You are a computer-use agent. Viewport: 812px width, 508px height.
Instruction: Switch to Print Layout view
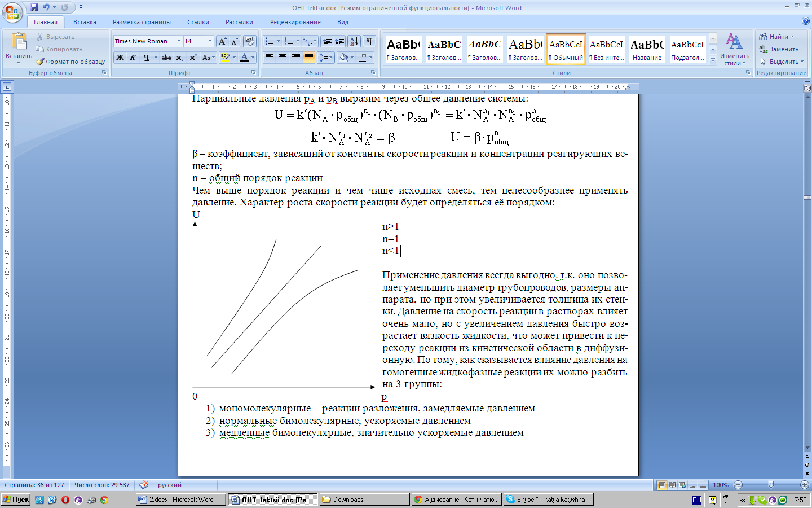tap(663, 485)
